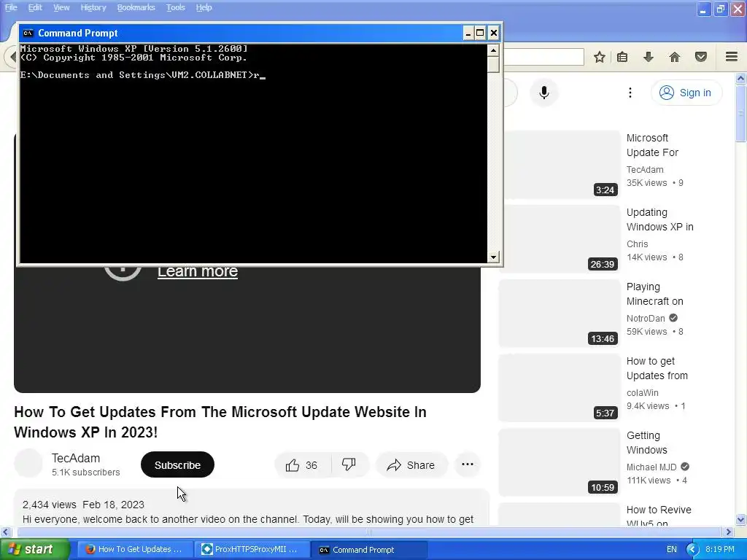Open the 5:37 How to get Updates thumbnail

coord(559,387)
